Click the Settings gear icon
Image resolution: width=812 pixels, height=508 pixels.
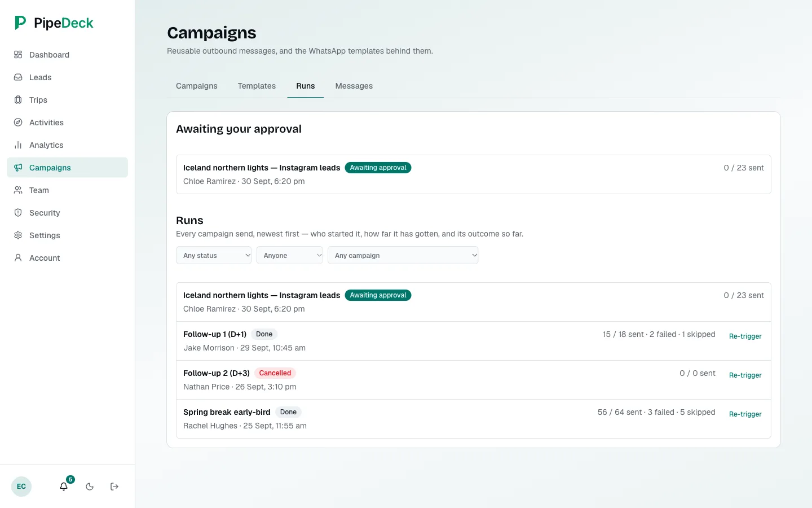pos(18,235)
